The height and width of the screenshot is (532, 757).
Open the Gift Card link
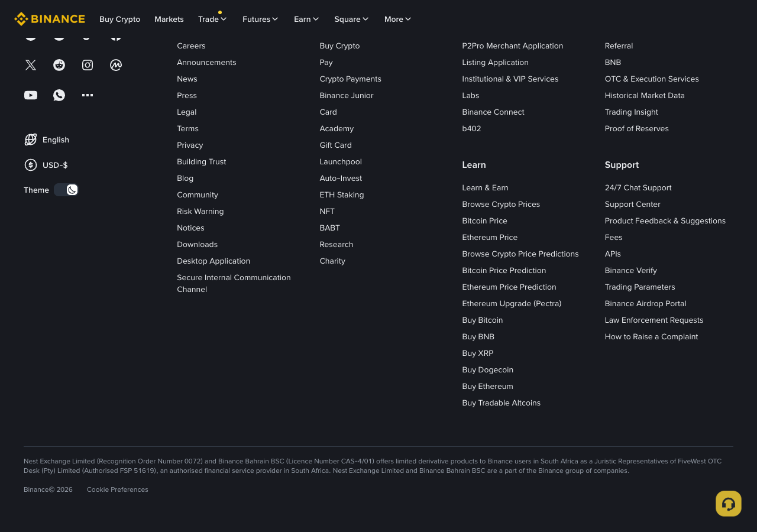(x=336, y=145)
